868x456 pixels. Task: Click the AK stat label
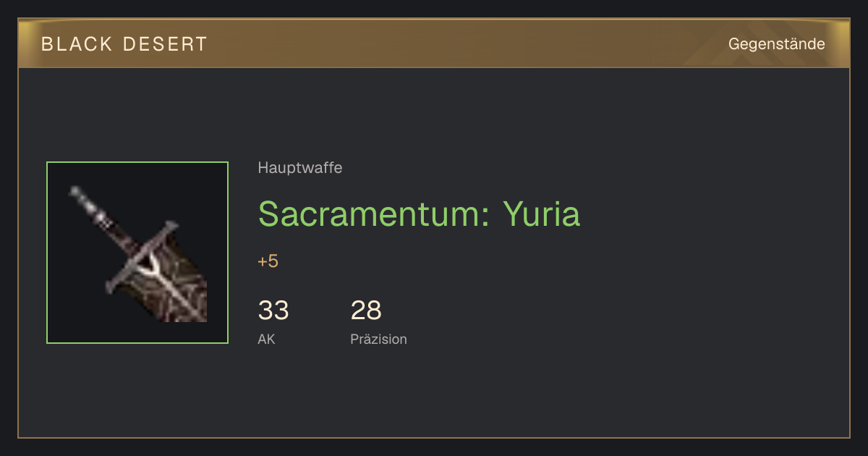click(266, 339)
